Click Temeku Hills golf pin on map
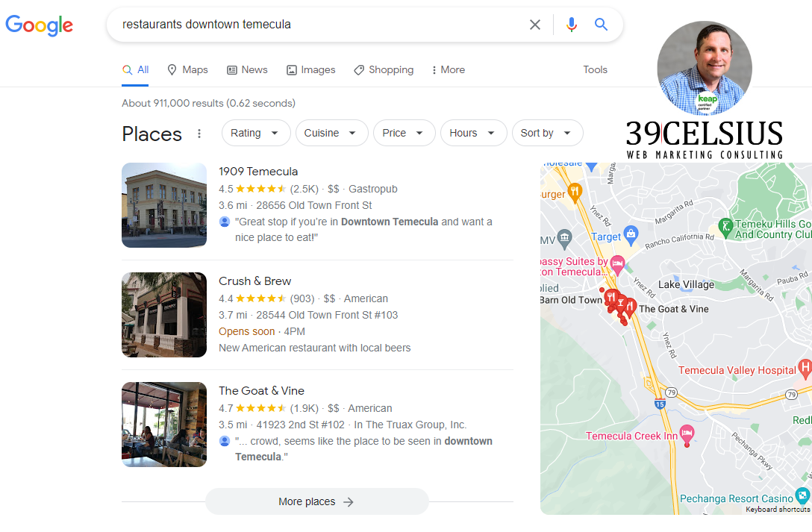Screen dimensions: 812x532 click(x=726, y=228)
